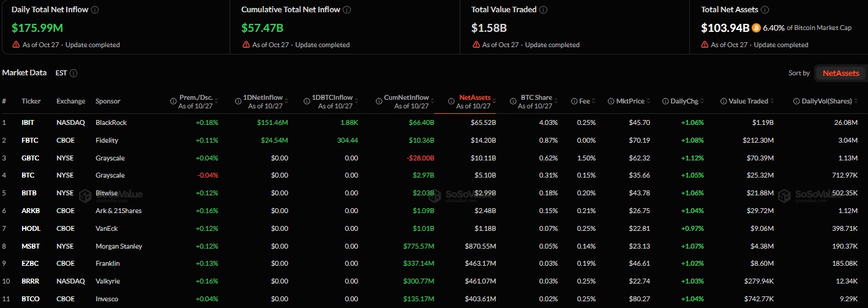Click the Fidelity sponsor cell
Image resolution: width=868 pixels, height=308 pixels.
click(107, 140)
